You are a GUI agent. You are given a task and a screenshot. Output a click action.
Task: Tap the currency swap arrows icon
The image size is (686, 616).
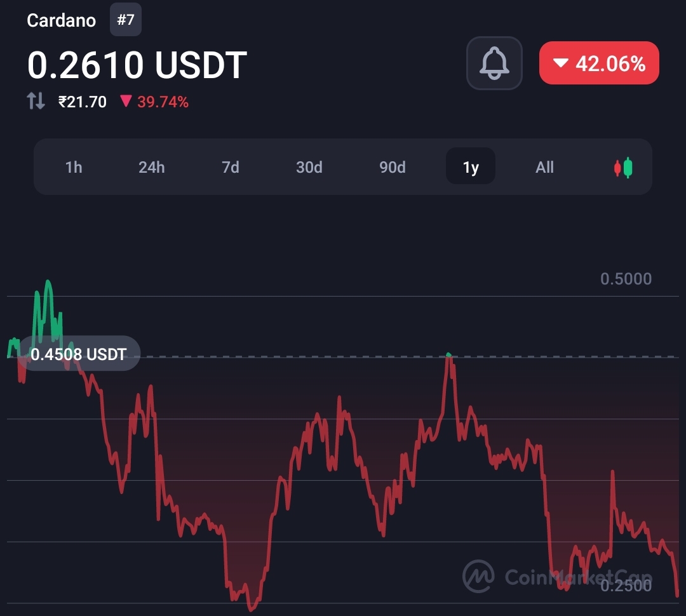(x=36, y=101)
